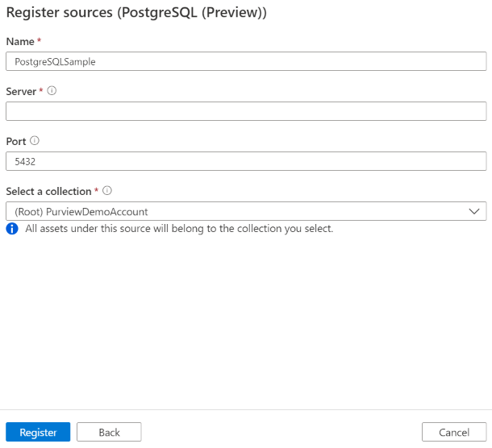The image size is (492, 448).
Task: Click the Back button
Action: click(109, 432)
